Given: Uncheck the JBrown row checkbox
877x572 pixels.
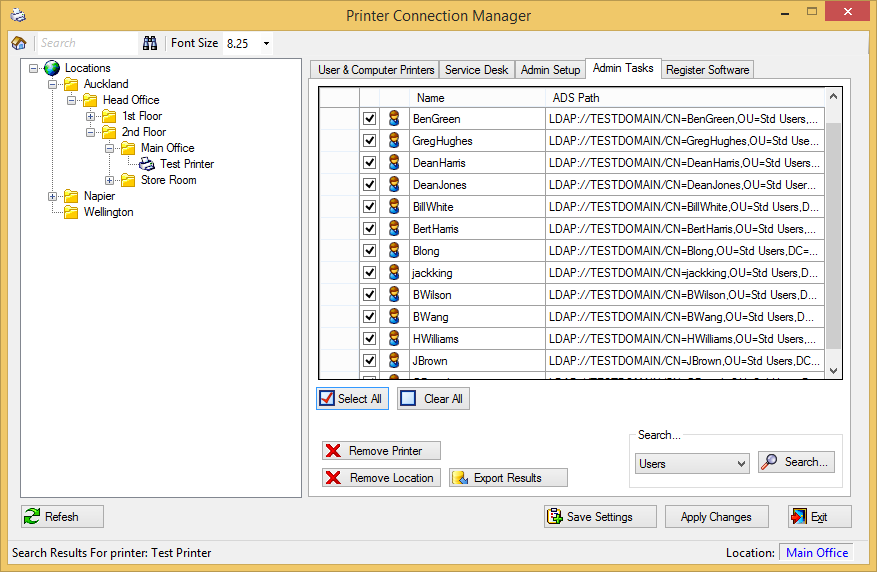Looking at the screenshot, I should pos(369,361).
